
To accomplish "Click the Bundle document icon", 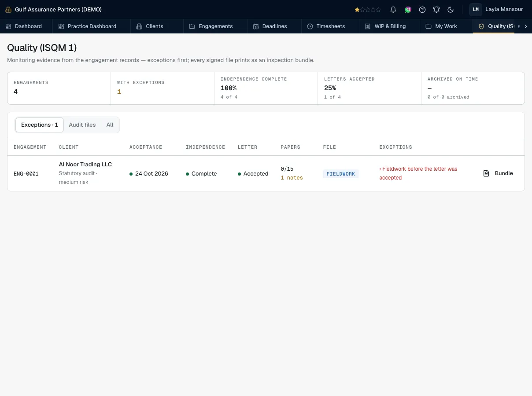I will (486, 173).
